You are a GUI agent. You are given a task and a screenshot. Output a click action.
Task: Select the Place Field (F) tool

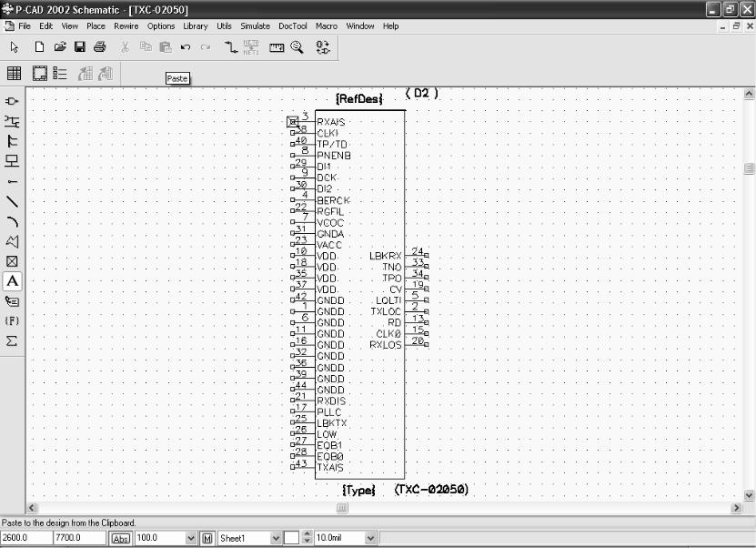coord(12,320)
